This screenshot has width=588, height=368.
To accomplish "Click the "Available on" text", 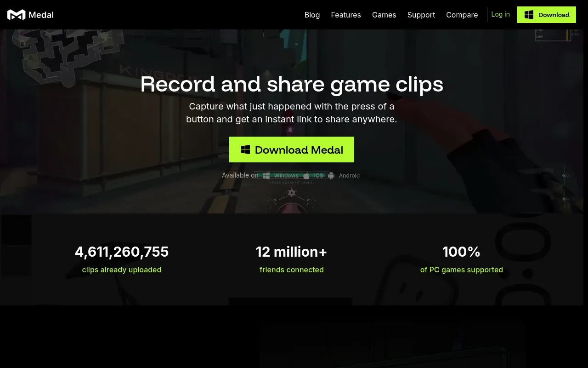I will coord(240,175).
